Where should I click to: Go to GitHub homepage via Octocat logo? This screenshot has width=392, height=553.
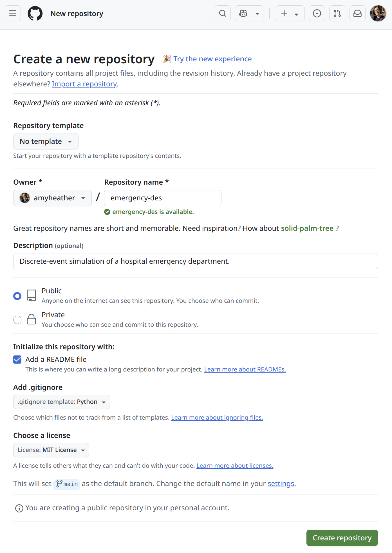pos(35,14)
